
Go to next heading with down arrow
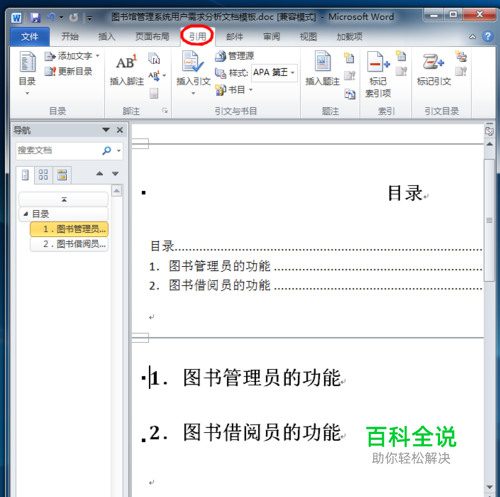[115, 174]
